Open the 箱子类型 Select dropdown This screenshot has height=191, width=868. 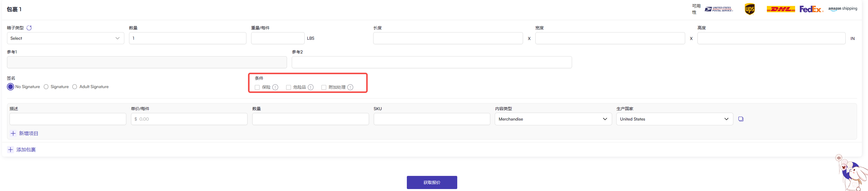click(x=65, y=38)
